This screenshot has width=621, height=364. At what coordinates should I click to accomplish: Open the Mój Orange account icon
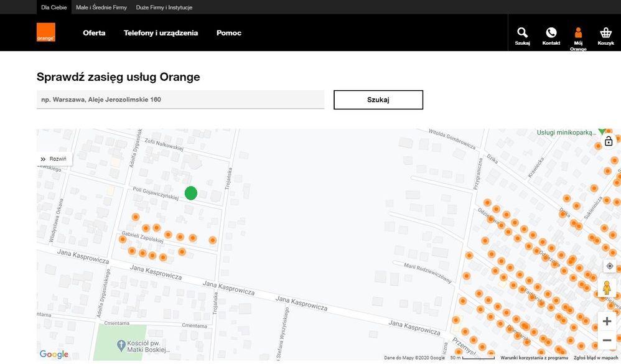coord(578,35)
